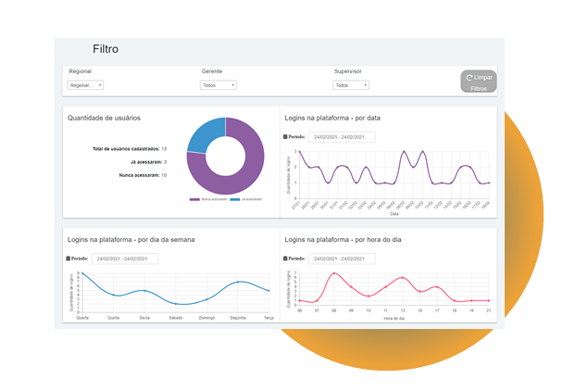Expand the Gerente dropdown
The height and width of the screenshot is (392, 588).
point(219,85)
